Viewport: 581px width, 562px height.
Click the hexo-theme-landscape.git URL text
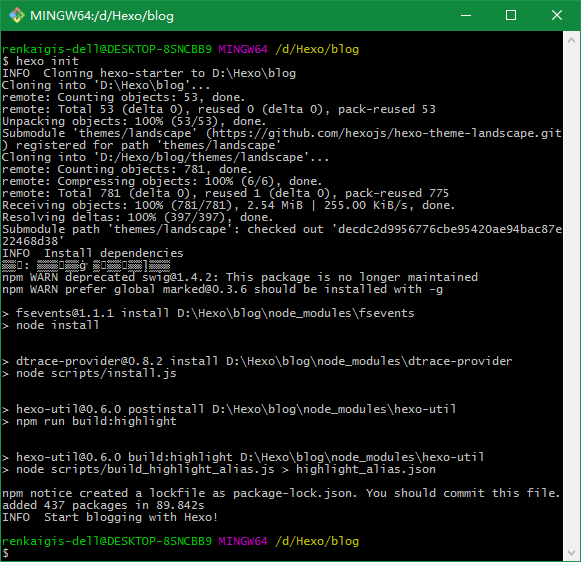387,133
